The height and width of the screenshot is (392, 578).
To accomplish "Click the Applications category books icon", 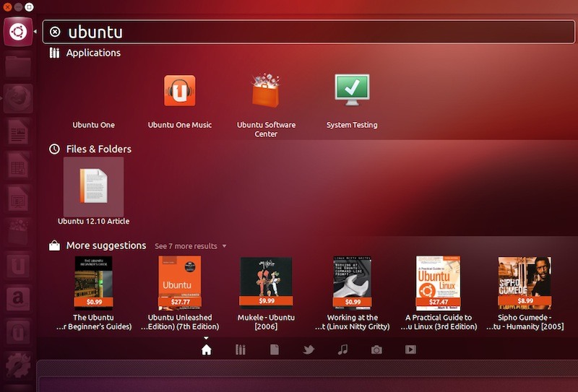I will (x=55, y=53).
